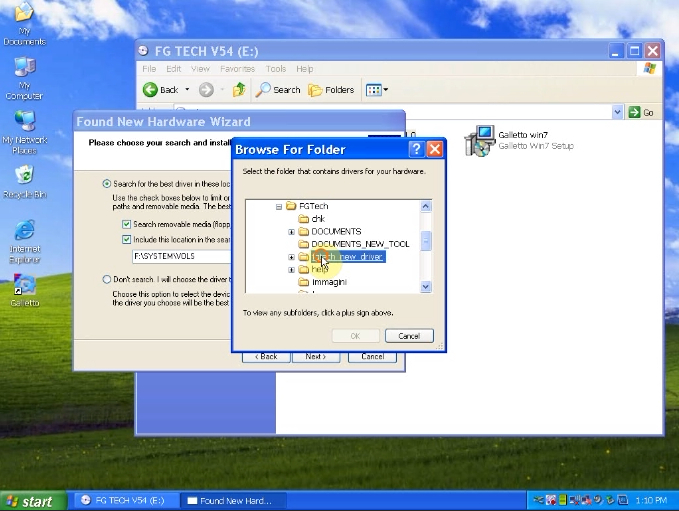Go up one folder level in Explorer

(239, 90)
